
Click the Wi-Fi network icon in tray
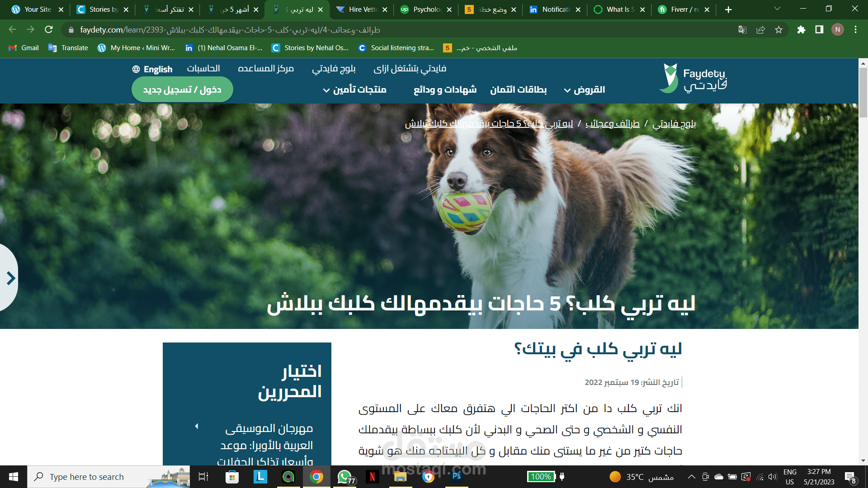click(x=760, y=477)
